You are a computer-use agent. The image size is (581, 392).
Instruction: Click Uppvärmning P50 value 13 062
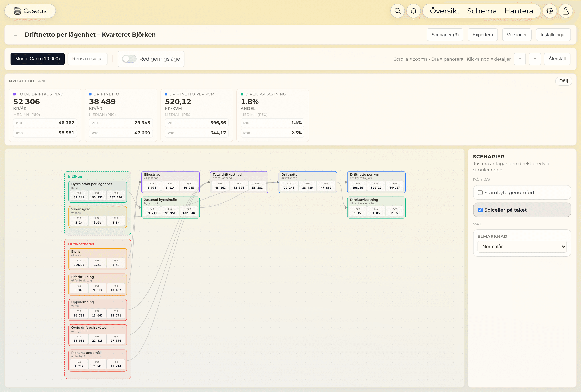tap(97, 316)
